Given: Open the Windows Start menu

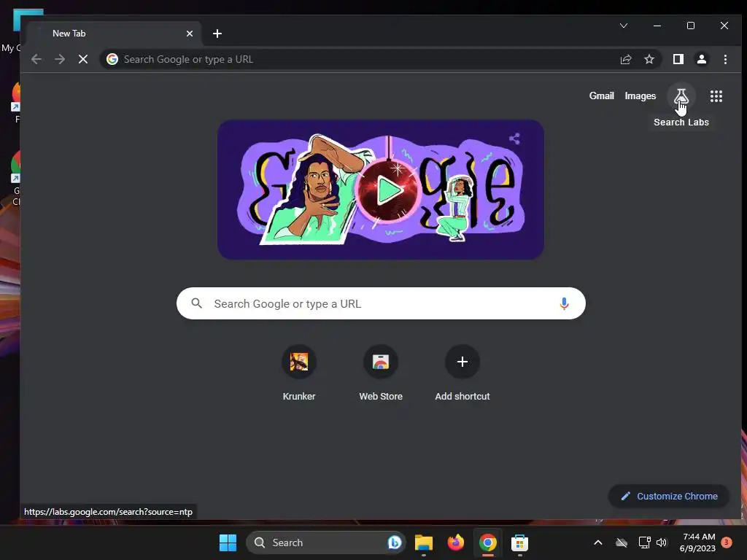Looking at the screenshot, I should tap(228, 542).
